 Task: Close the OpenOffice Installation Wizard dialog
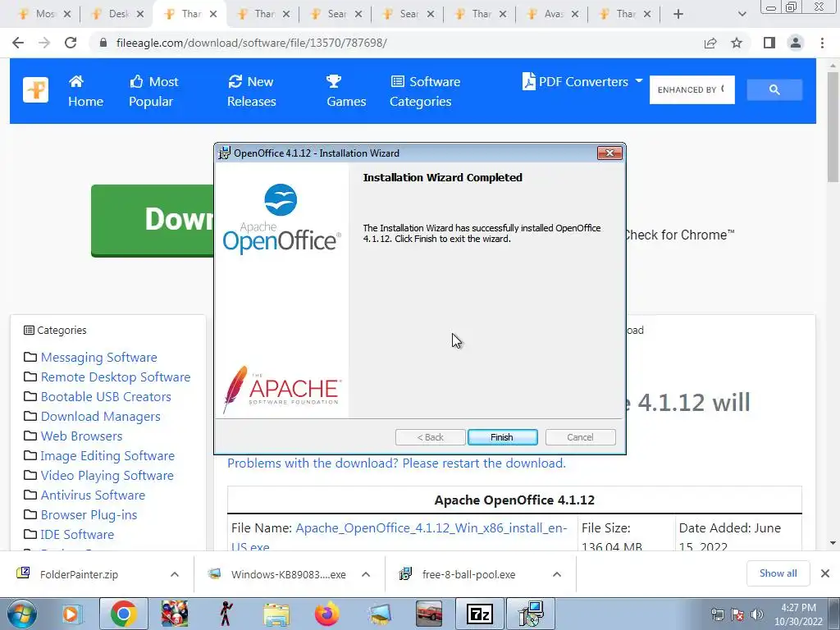(x=609, y=153)
